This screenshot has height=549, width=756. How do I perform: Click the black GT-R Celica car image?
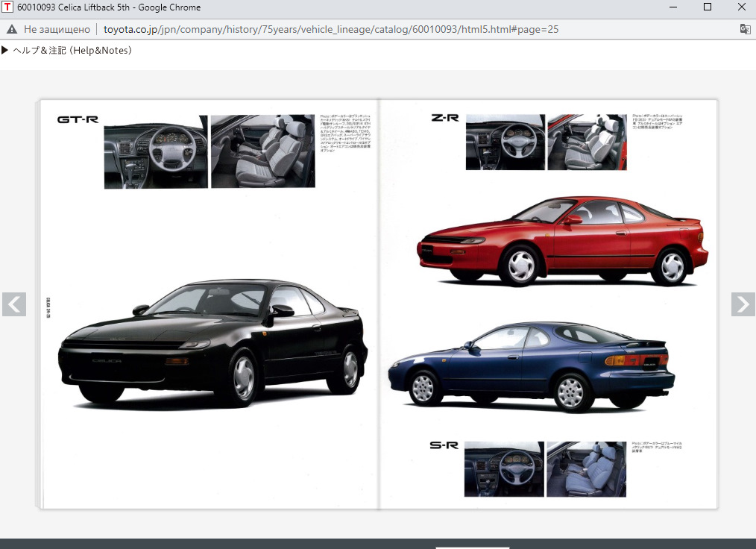point(212,343)
